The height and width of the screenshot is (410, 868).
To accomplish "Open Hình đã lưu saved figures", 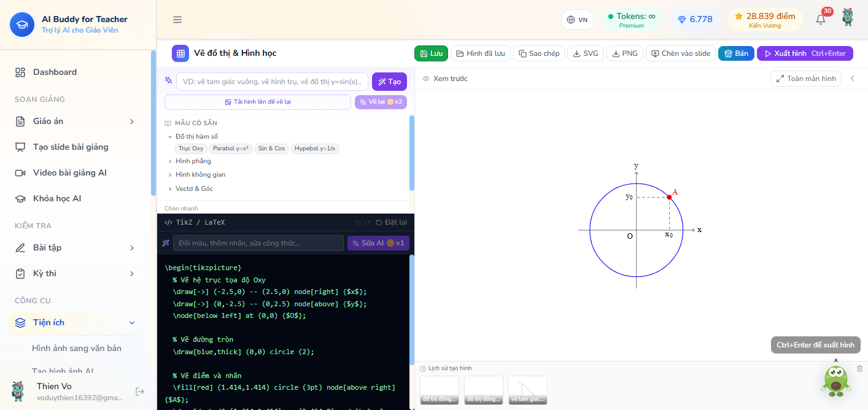I will click(x=480, y=53).
